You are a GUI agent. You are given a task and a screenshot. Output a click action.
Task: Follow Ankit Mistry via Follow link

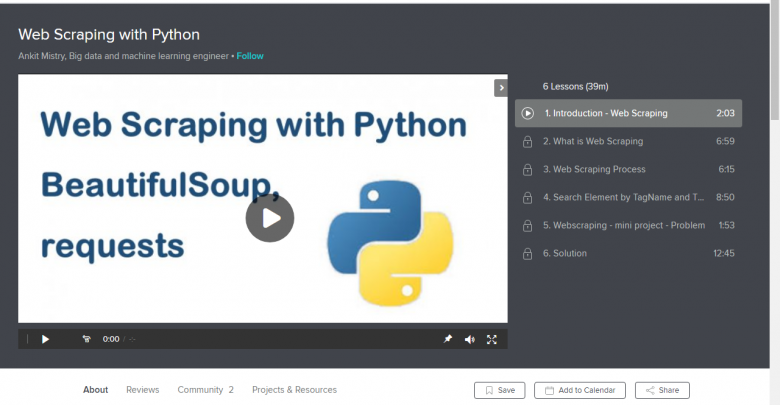[x=250, y=56]
